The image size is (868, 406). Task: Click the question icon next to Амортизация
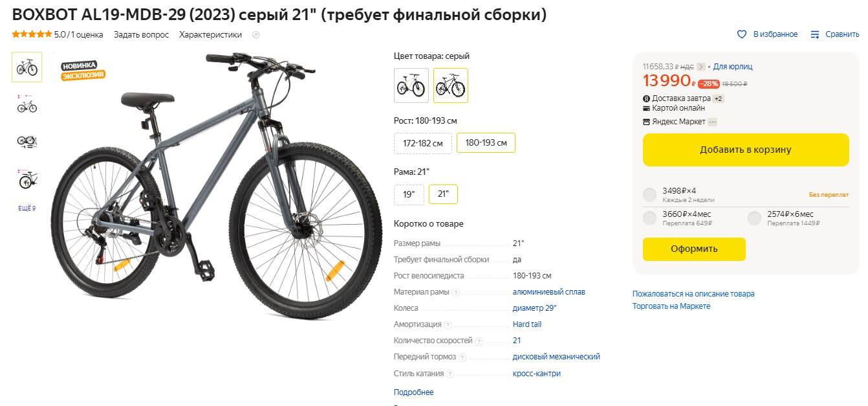coord(448,325)
